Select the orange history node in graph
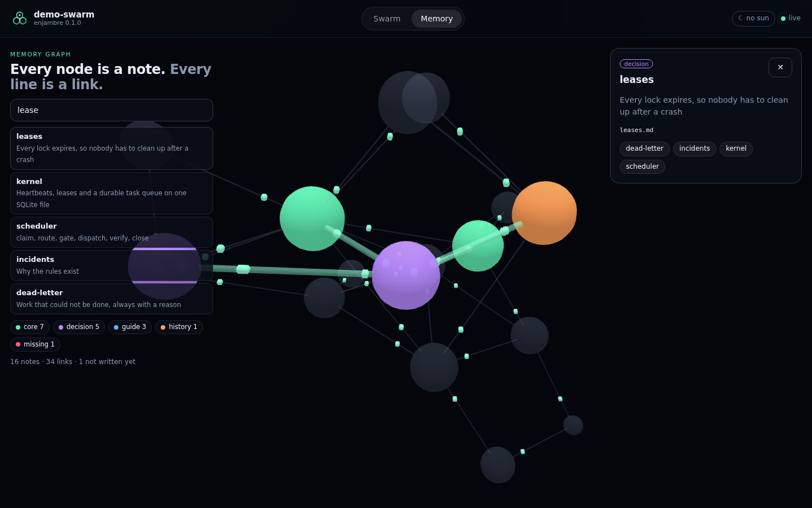The width and height of the screenshot is (812, 508). (544, 213)
